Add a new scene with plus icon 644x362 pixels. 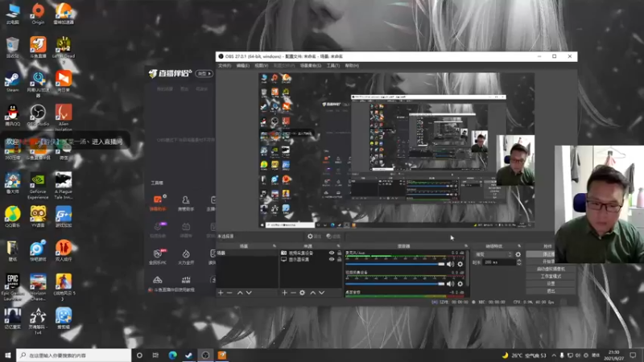point(221,293)
